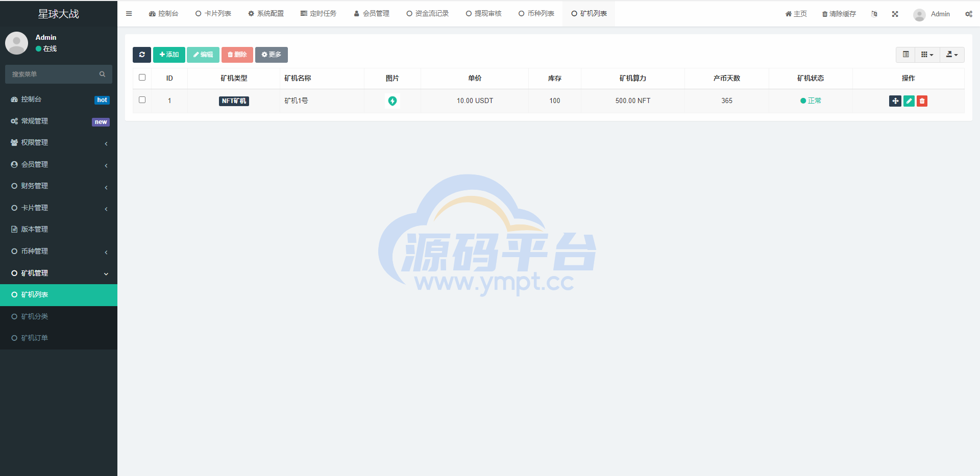Open the language switch icon
This screenshot has width=980, height=476.
point(874,14)
